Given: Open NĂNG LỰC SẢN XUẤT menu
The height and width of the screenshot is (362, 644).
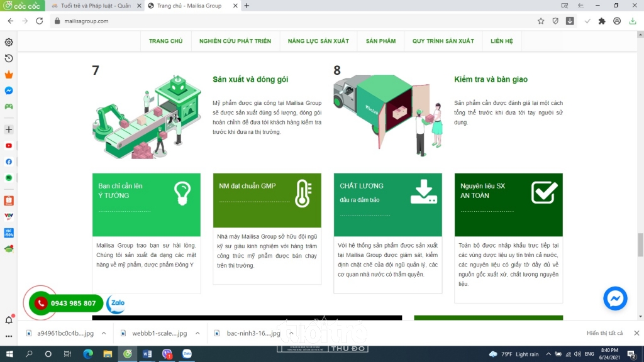Looking at the screenshot, I should click(x=318, y=41).
